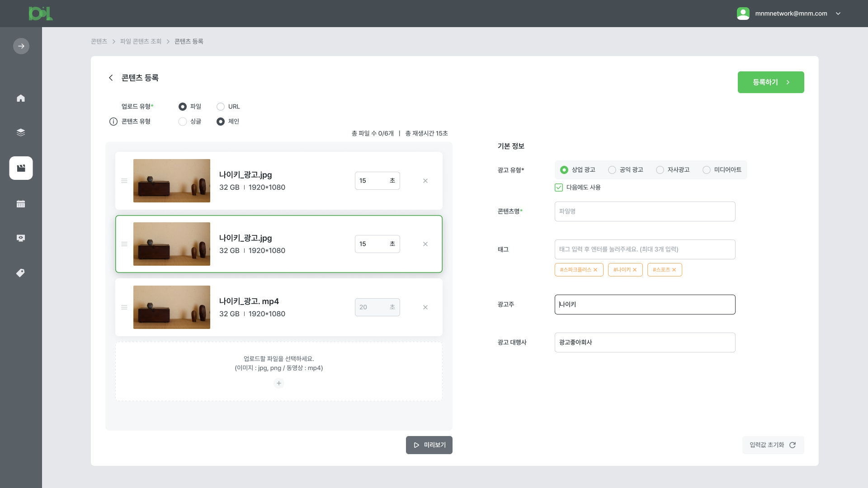Click the home icon in sidebar
This screenshot has height=488, width=868.
tap(21, 98)
